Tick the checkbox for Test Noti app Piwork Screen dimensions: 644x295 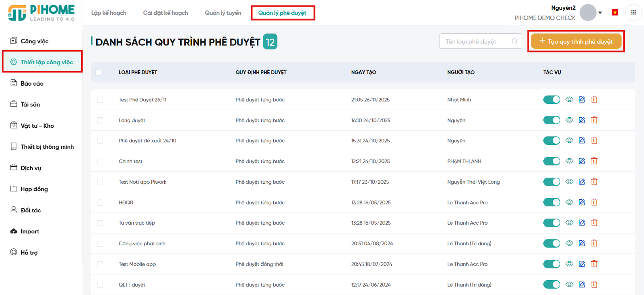100,182
